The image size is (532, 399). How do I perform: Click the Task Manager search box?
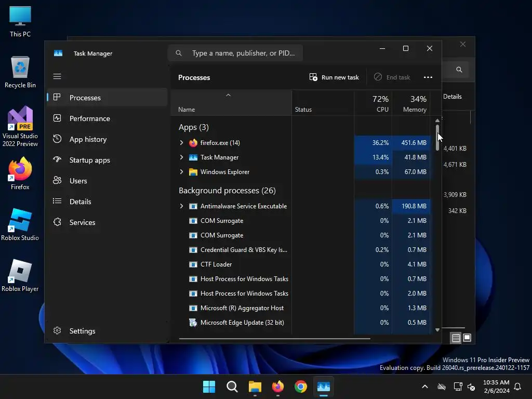click(235, 54)
